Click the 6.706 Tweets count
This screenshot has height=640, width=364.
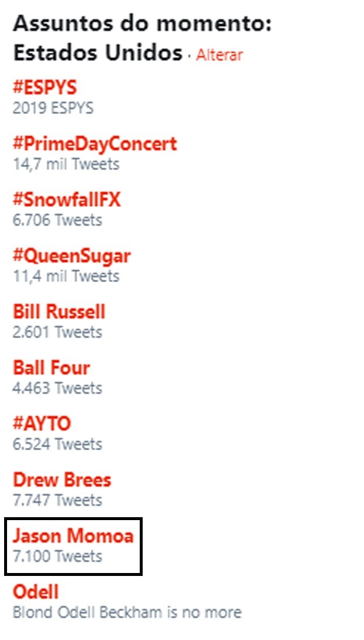coord(58,220)
